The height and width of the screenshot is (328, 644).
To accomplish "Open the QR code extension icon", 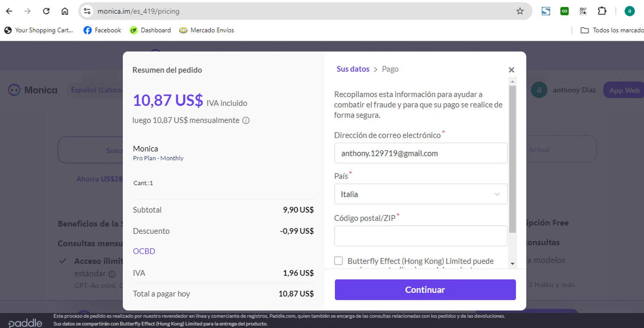I will coord(583,11).
